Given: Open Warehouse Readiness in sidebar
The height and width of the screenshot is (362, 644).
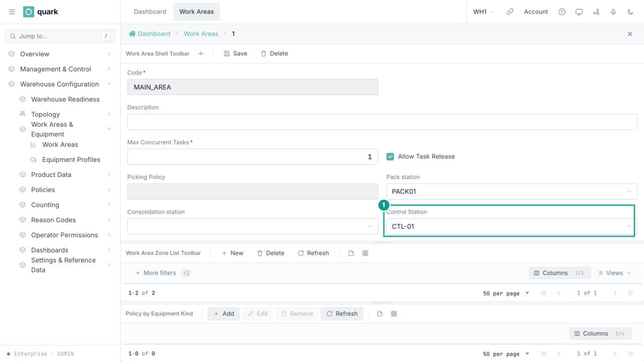Looking at the screenshot, I should pos(65,99).
